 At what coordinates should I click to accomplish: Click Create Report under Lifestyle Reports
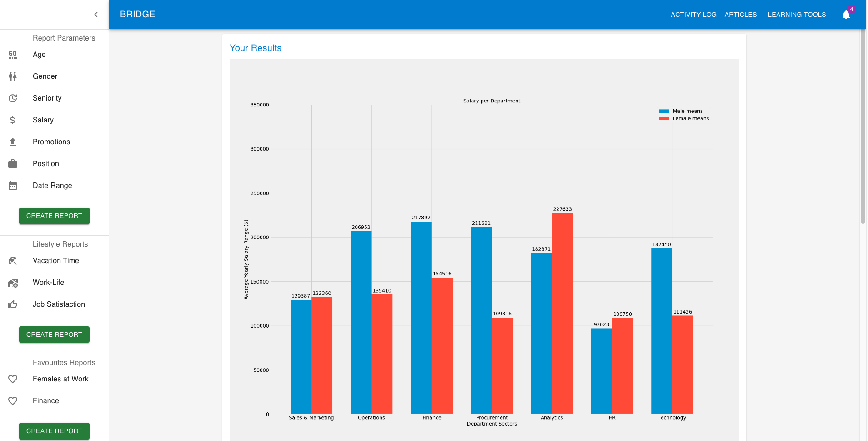[54, 335]
